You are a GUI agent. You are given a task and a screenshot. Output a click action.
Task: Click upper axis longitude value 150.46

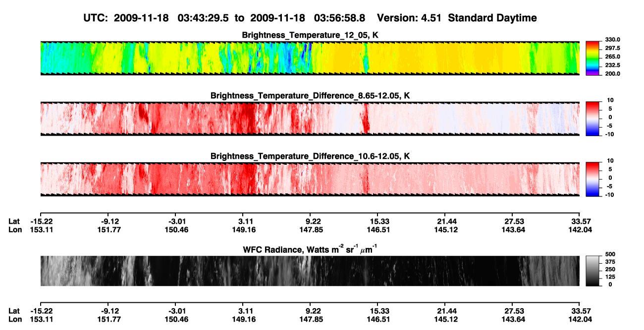pos(176,230)
